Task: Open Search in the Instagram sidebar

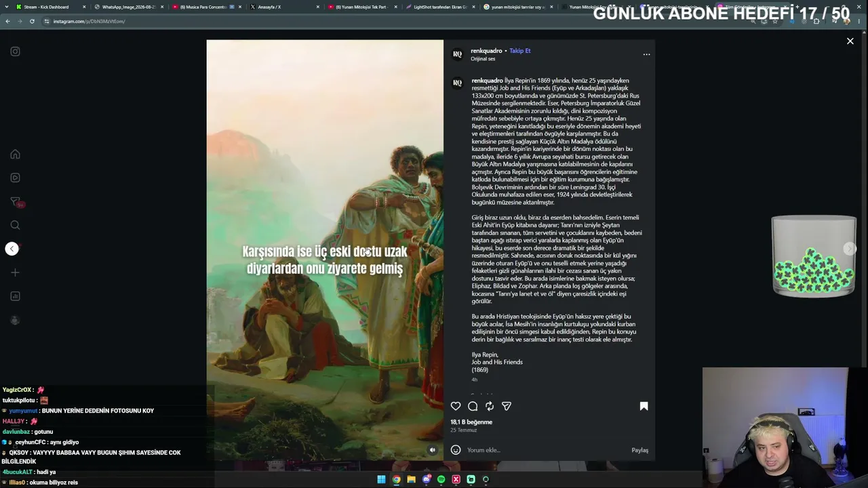Action: (x=15, y=225)
